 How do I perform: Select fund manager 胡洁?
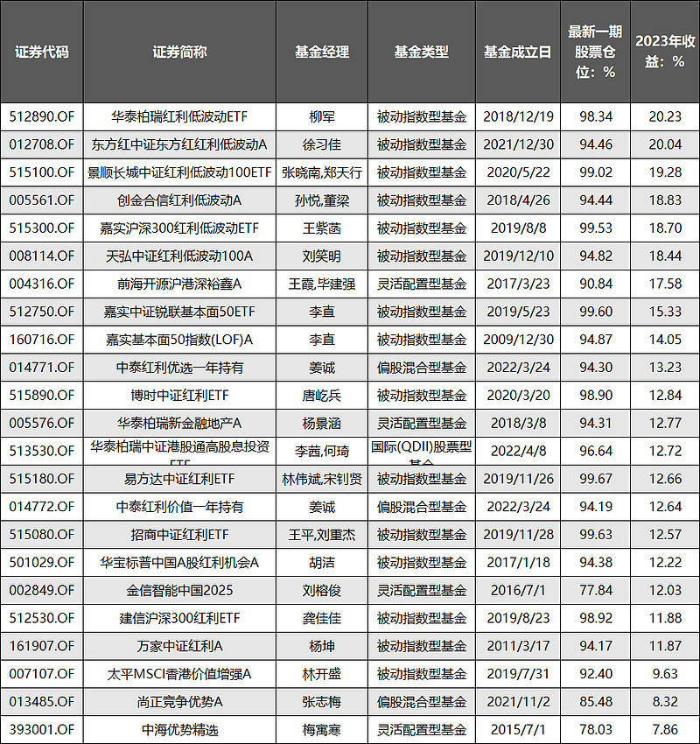[322, 563]
